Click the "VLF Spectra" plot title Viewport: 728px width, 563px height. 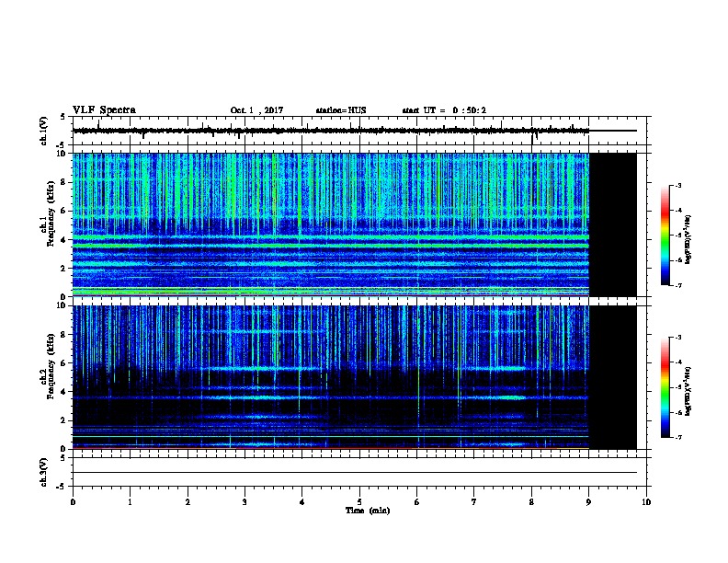104,110
